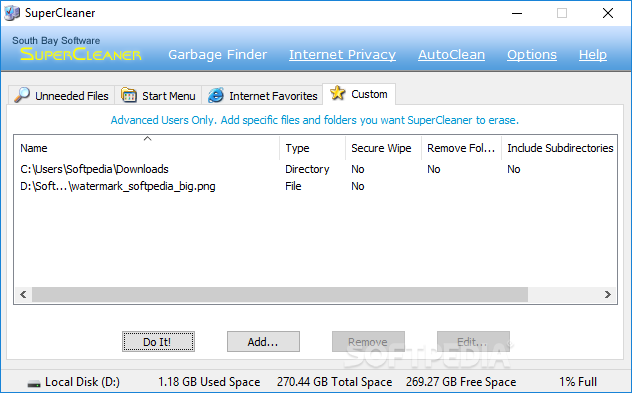Image resolution: width=632 pixels, height=393 pixels.
Task: Select the Custom tab
Action: 359,94
